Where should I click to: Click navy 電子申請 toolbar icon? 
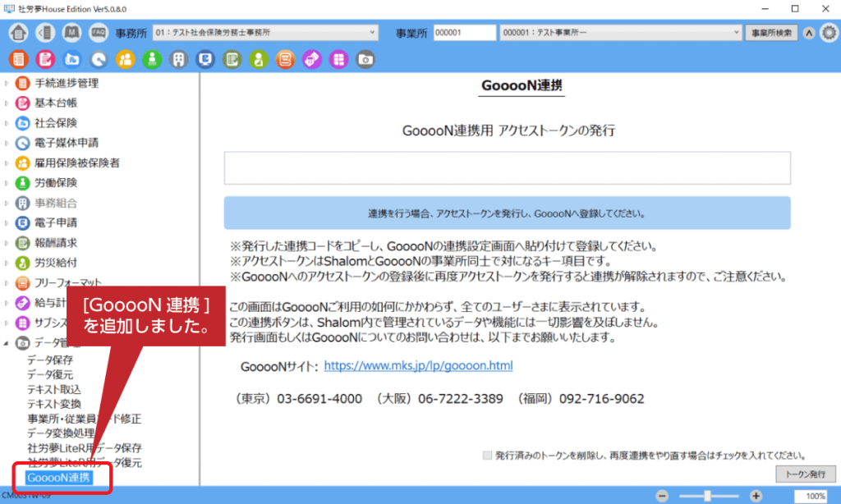205,60
